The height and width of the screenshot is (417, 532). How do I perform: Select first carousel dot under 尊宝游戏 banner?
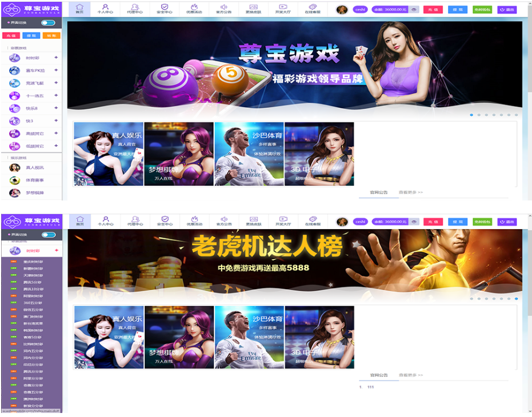point(471,115)
